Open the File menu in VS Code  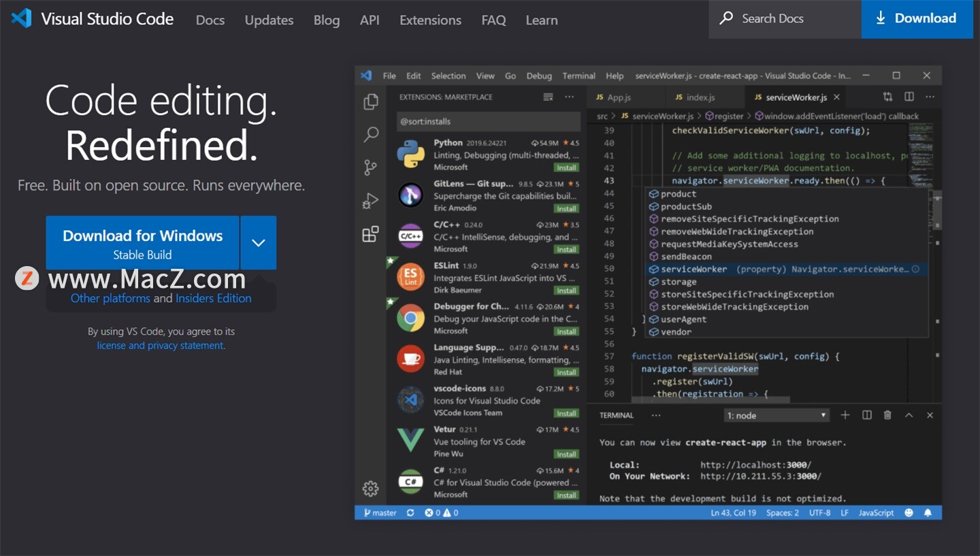pos(389,76)
